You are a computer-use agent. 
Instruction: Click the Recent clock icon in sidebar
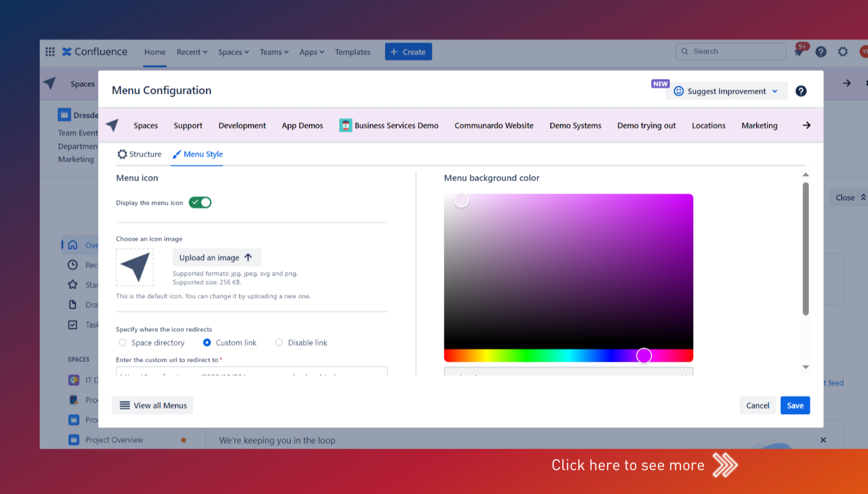tap(73, 265)
